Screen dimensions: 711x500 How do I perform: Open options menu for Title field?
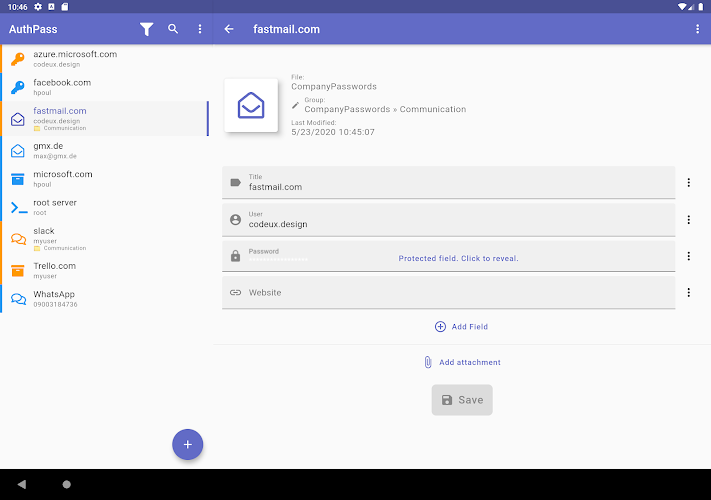(689, 182)
